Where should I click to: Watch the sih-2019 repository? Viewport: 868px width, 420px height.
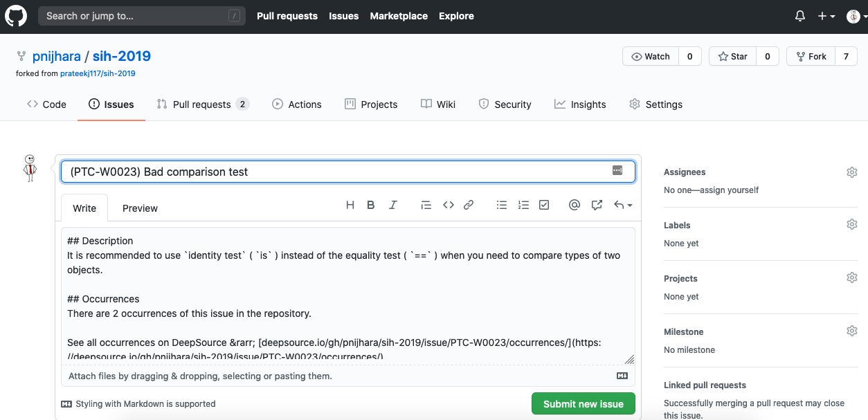click(x=651, y=57)
